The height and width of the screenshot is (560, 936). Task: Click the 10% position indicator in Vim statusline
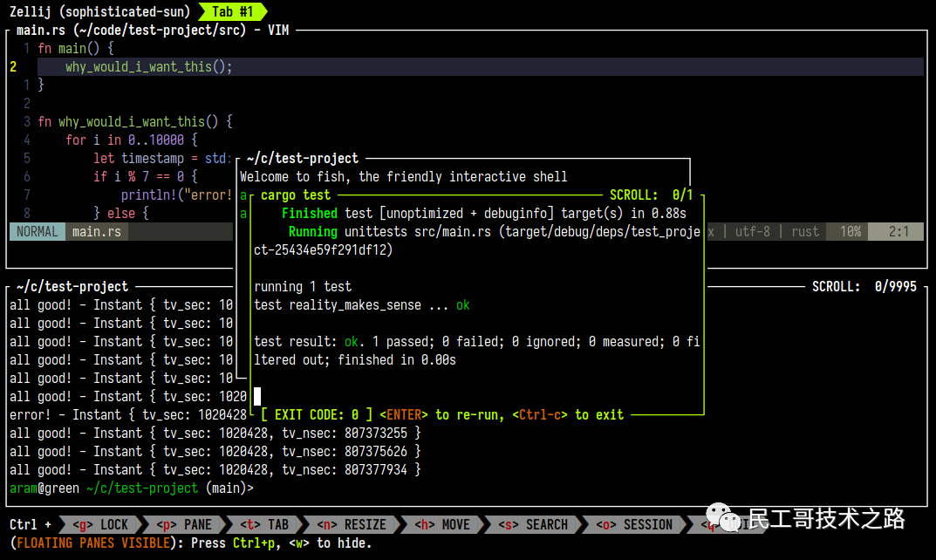click(850, 232)
